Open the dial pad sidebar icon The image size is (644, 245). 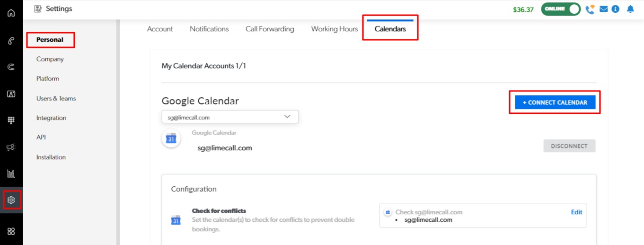[x=11, y=121]
